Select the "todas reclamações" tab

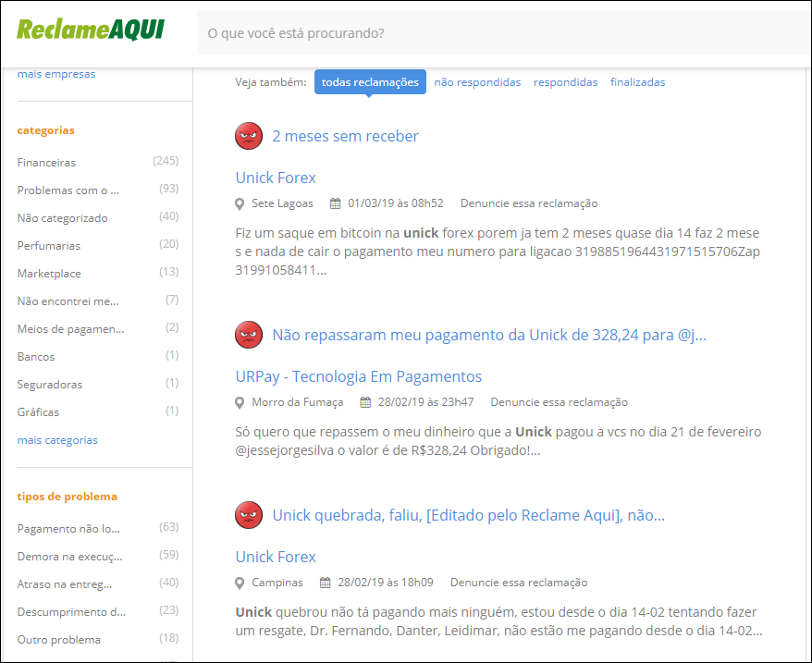(370, 82)
